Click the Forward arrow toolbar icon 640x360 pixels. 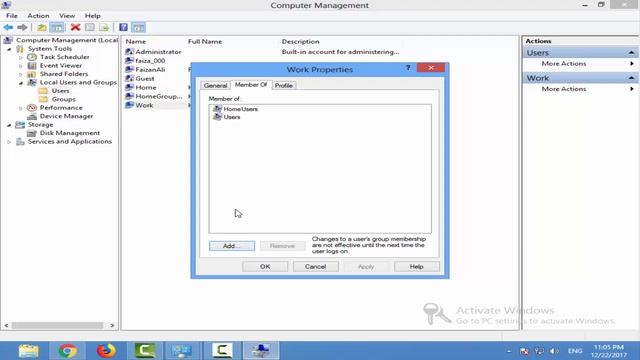(22, 27)
